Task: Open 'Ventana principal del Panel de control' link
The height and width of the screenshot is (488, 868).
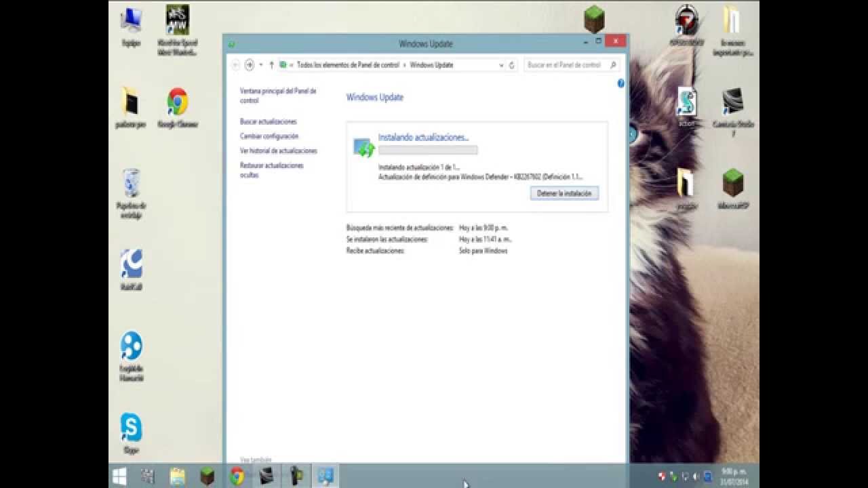Action: coord(278,96)
